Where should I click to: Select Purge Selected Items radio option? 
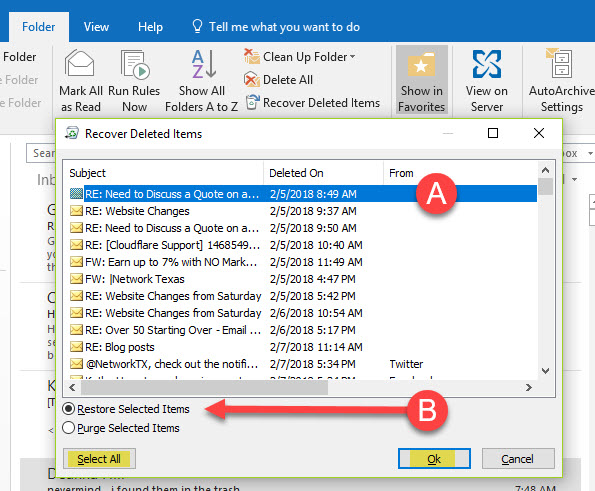coord(68,428)
